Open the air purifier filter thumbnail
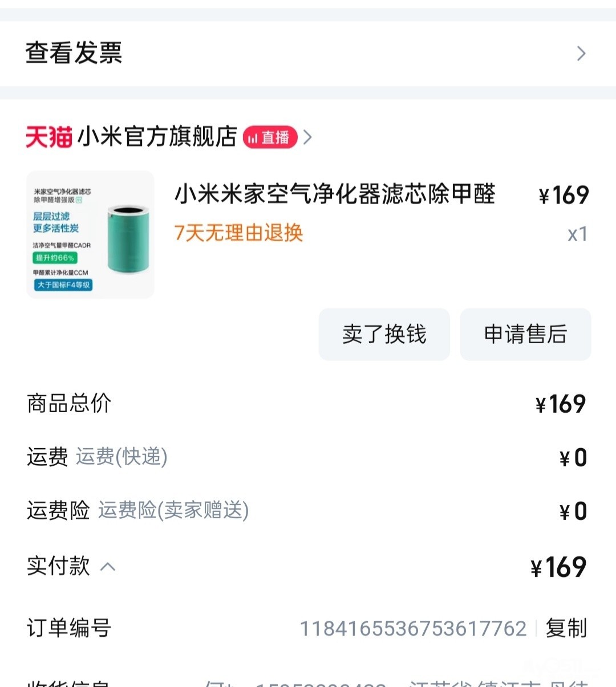 click(91, 234)
